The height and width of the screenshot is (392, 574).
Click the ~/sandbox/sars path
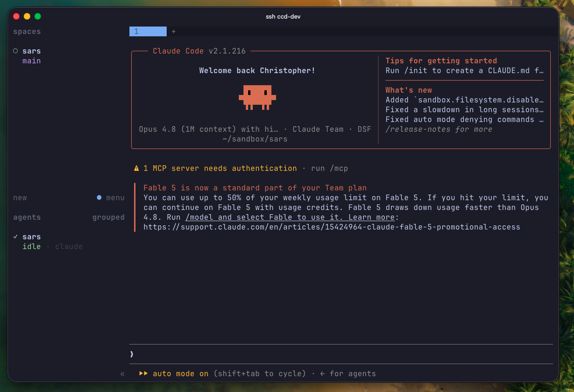(255, 139)
